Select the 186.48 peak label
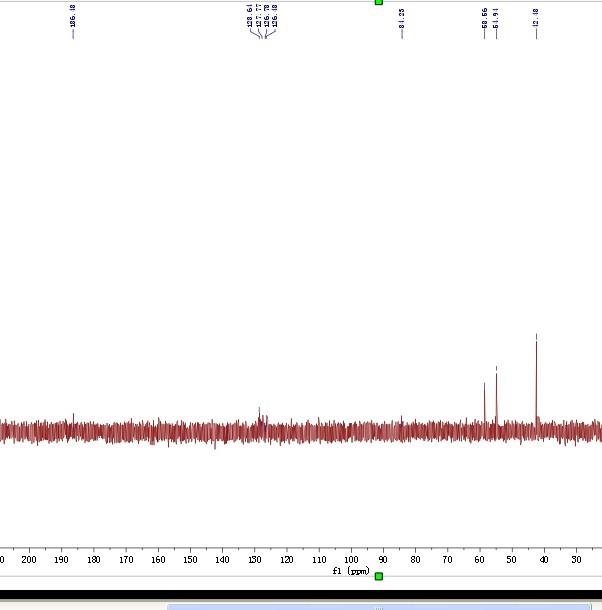Image resolution: width=602 pixels, height=610 pixels. 73,16
